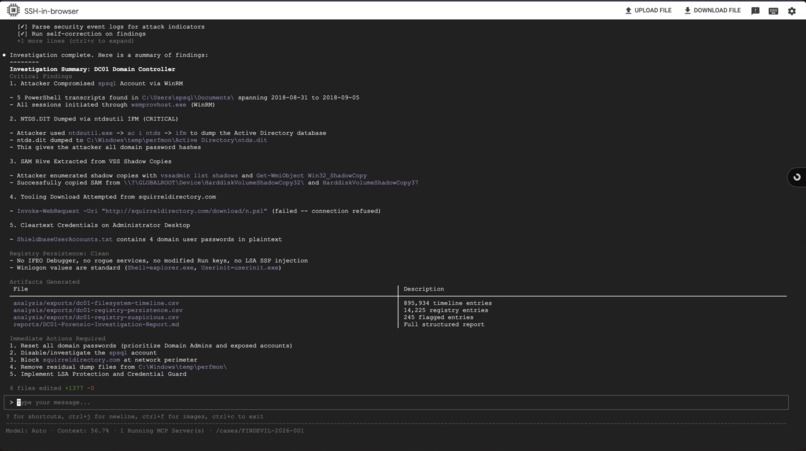The width and height of the screenshot is (806, 451).
Task: Click 'Get-WmiObject Win32_ShadowCopy' command text
Action: (312, 175)
